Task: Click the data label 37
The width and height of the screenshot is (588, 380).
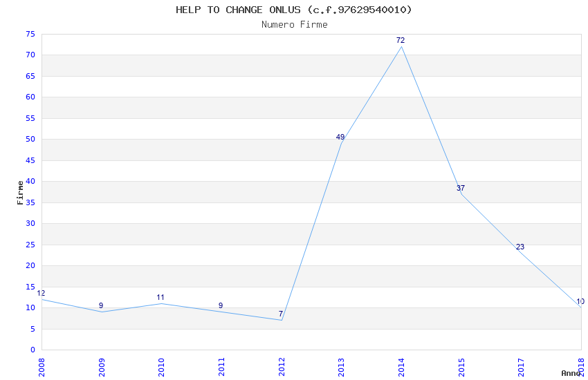Action: coord(461,188)
